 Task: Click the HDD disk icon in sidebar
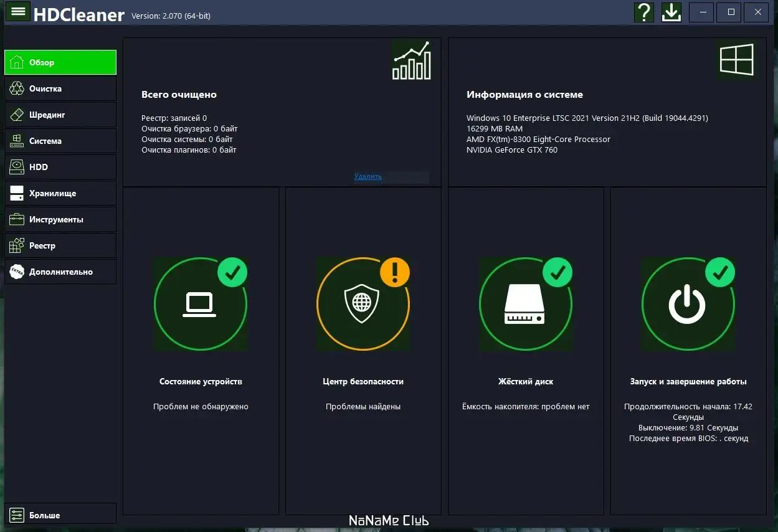pyautogui.click(x=17, y=167)
